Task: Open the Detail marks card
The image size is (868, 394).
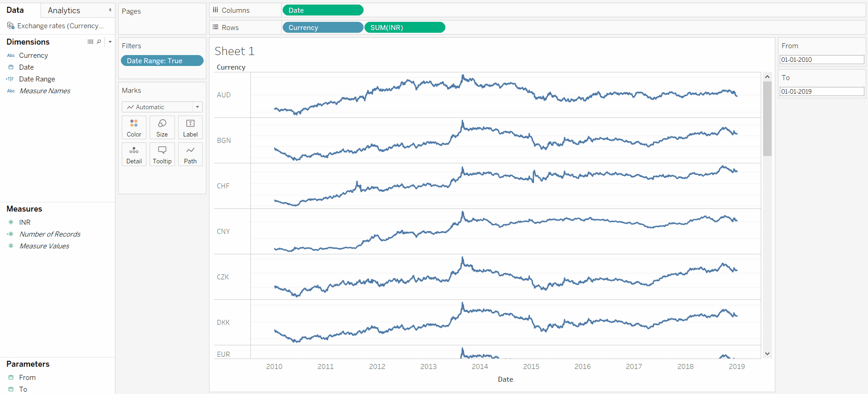Action: pos(134,154)
